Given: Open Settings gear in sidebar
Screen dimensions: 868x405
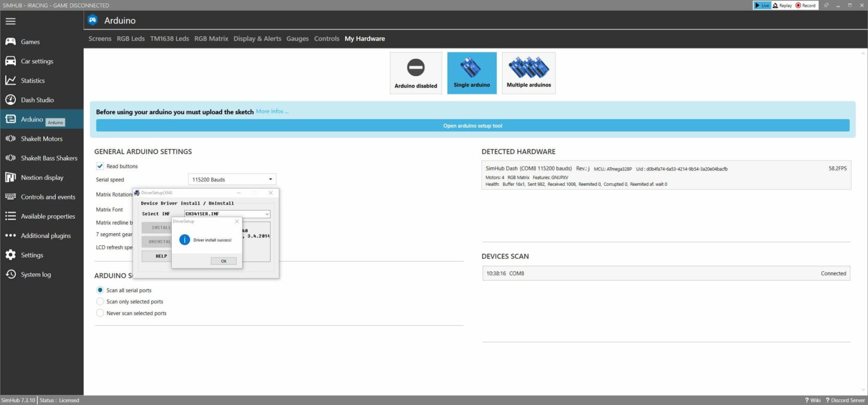Looking at the screenshot, I should [x=10, y=255].
